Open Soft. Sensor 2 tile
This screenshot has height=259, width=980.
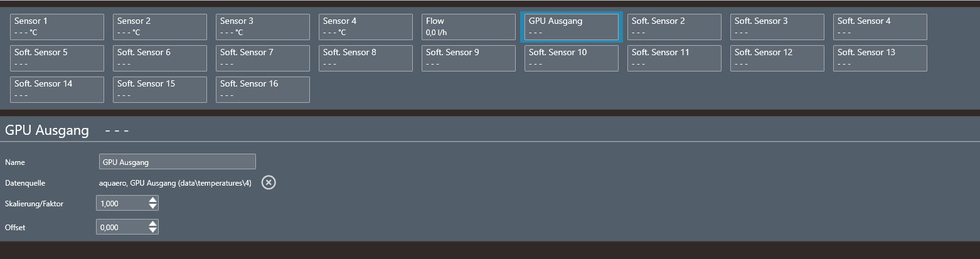674,26
